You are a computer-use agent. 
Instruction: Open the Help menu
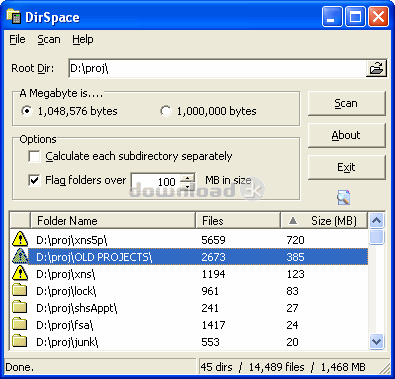83,39
